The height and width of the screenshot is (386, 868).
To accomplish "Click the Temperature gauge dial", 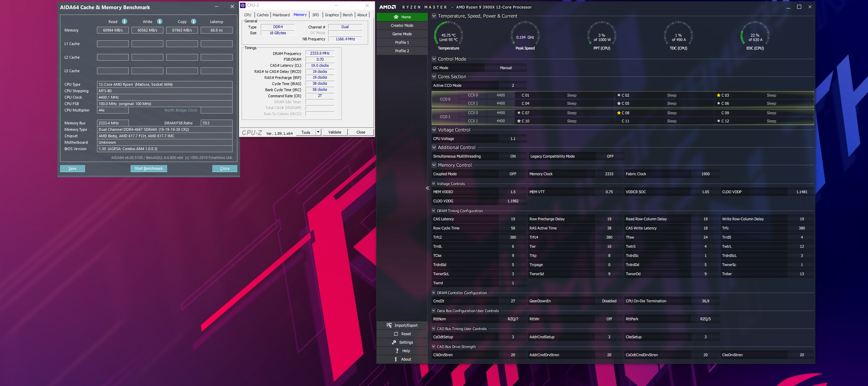I will (448, 36).
